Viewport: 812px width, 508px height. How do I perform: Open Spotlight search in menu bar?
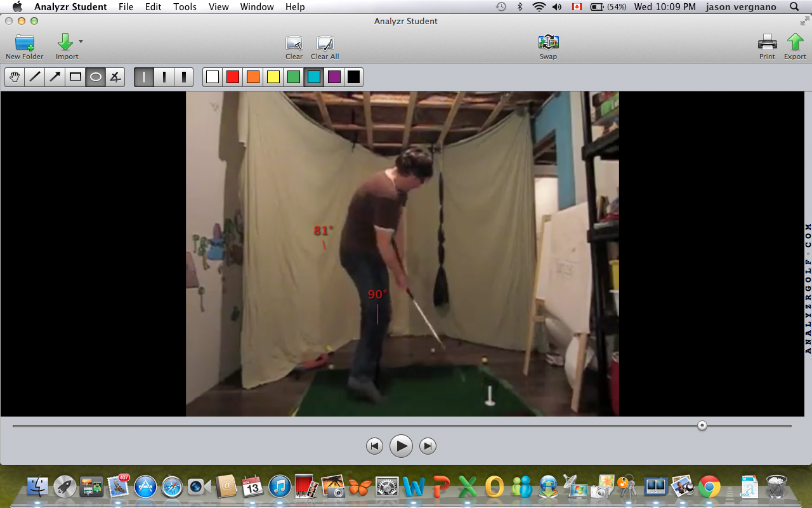794,7
